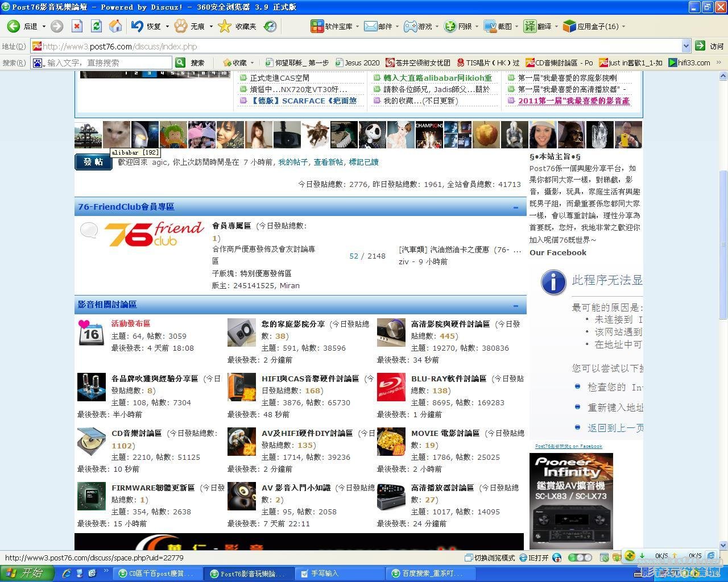Open 2011第一屆"我最喜愛的影音產 link
Screen dimensions: 728x582
(574, 101)
